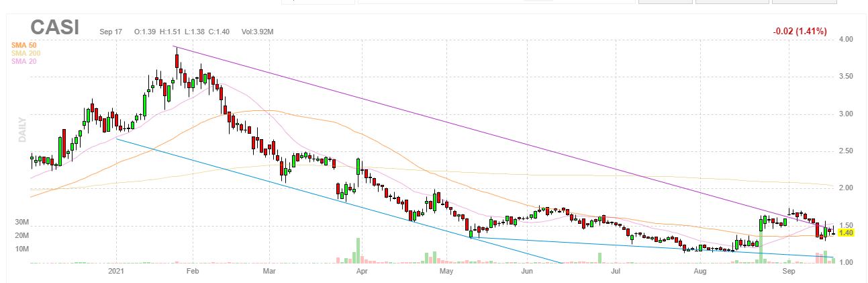
Task: Click the 4.00 price axis label
Action: pos(846,40)
